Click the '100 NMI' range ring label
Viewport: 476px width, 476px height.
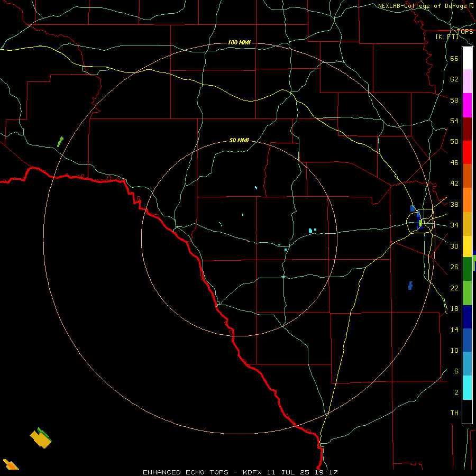click(x=239, y=42)
